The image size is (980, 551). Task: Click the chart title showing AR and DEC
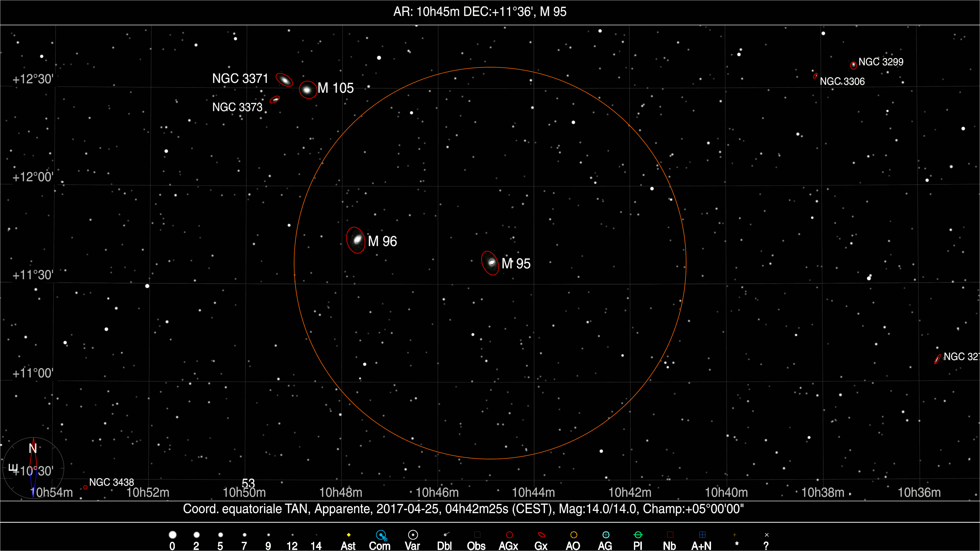point(480,12)
